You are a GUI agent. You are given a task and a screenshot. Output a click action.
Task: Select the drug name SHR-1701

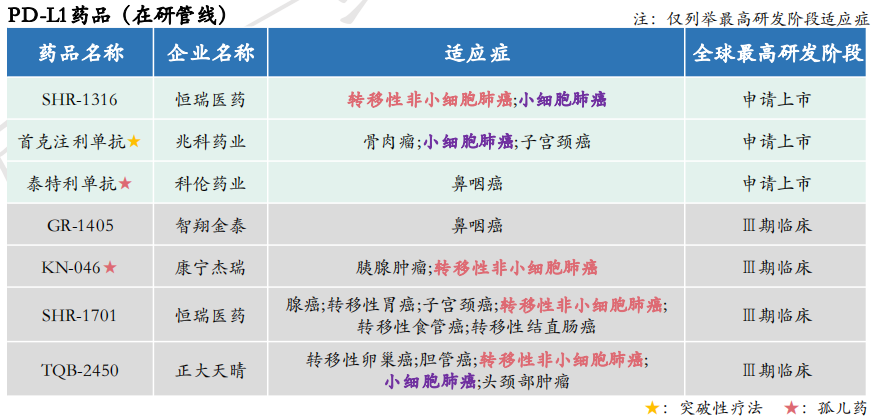[79, 315]
